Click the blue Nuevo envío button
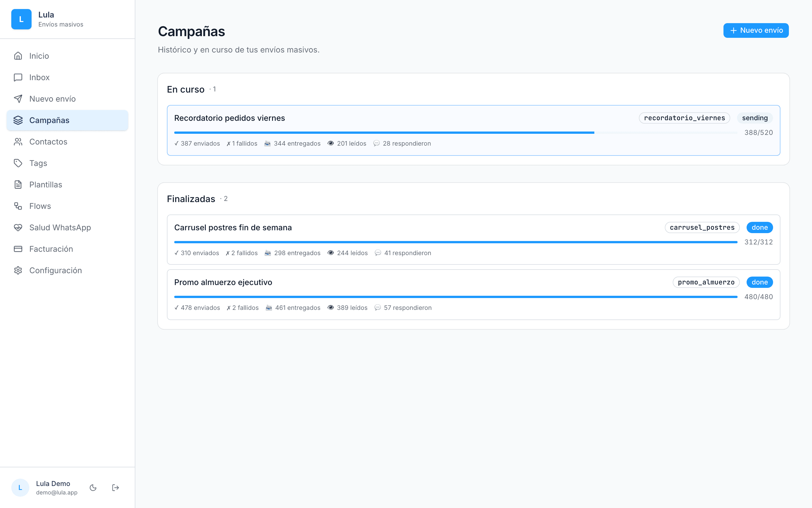The height and width of the screenshot is (508, 812). pos(756,30)
